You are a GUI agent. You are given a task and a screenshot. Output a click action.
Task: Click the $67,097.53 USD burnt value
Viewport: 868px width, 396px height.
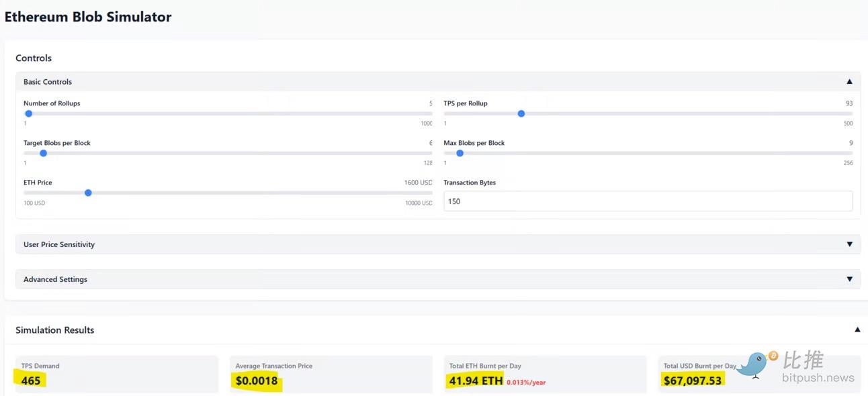(693, 381)
